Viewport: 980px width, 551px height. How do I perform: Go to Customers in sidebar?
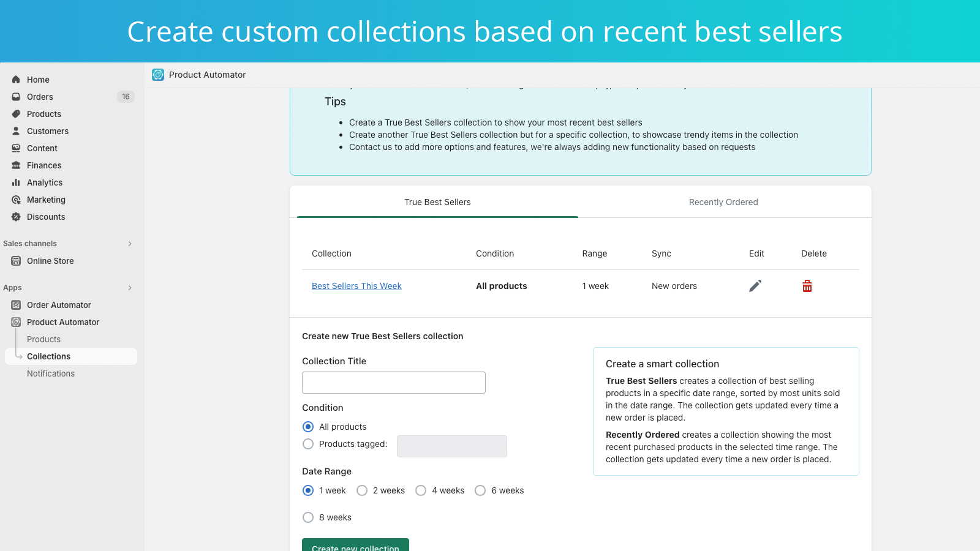click(48, 131)
